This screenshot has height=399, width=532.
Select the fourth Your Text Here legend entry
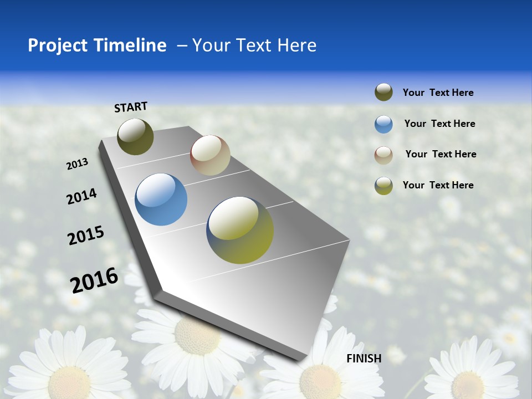pyautogui.click(x=438, y=185)
